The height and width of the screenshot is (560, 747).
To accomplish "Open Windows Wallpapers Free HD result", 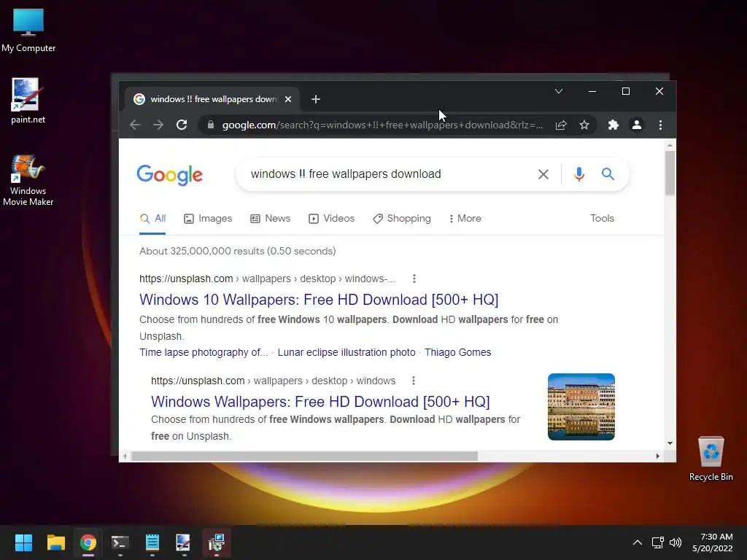I will [x=320, y=402].
